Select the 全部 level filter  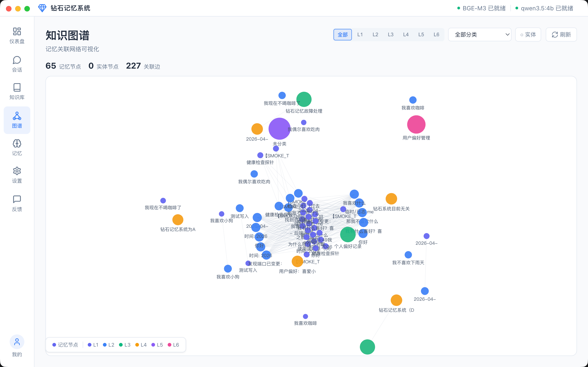[x=342, y=34]
